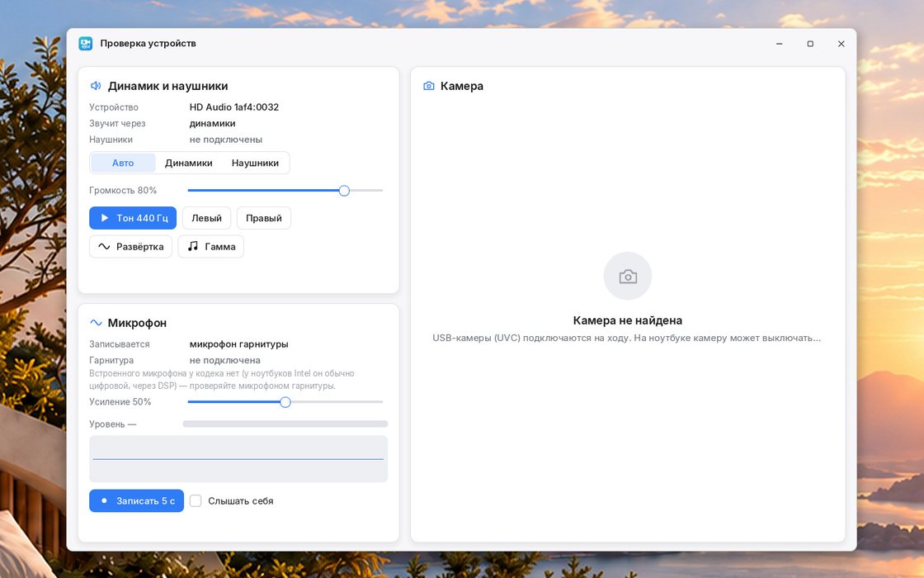
Task: Test the Левый channel
Action: (206, 218)
